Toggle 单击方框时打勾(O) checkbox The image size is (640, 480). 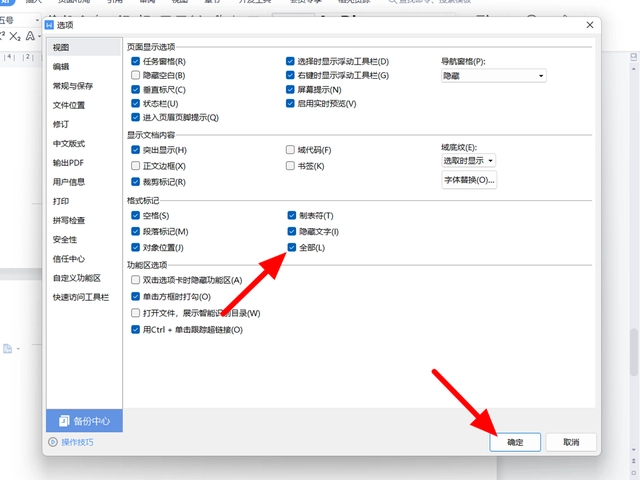point(136,297)
